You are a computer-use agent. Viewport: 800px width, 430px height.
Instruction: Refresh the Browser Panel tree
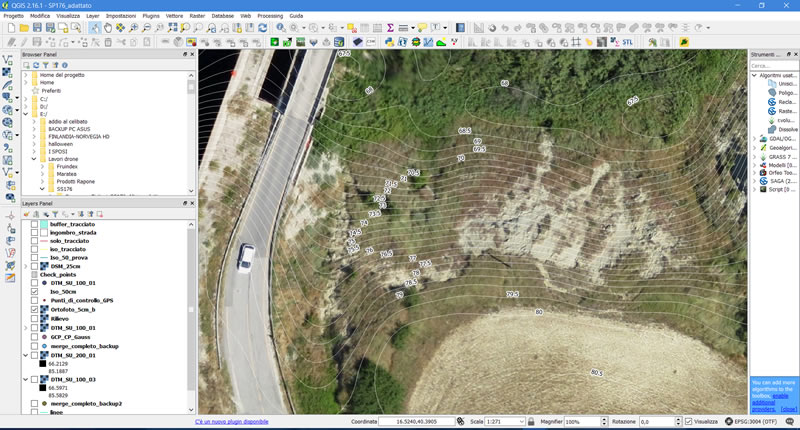click(x=36, y=65)
